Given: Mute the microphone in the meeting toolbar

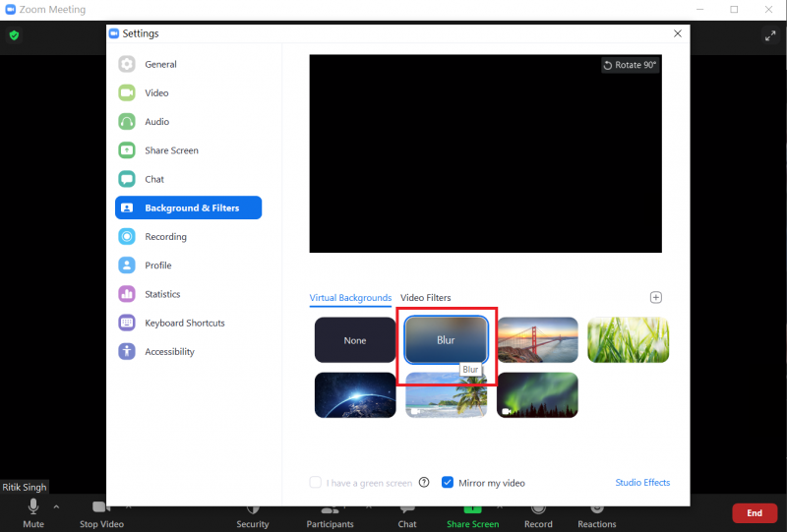Looking at the screenshot, I should 33,513.
